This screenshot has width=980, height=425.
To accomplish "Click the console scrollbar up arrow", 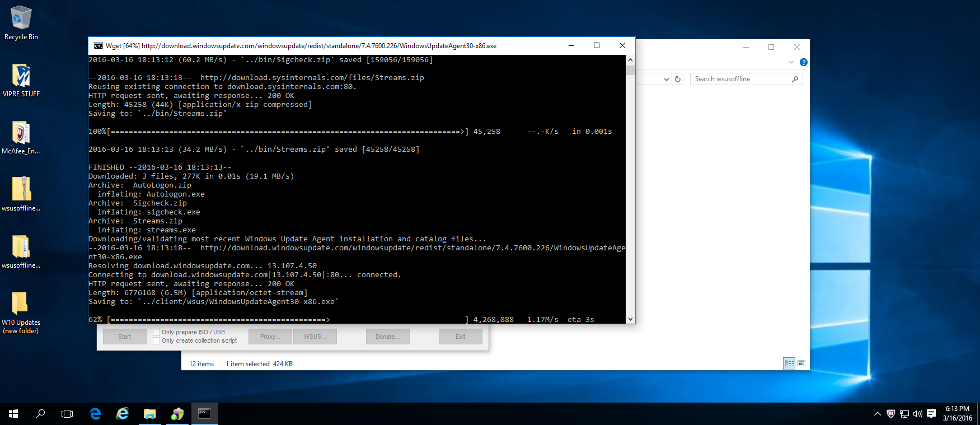I will pyautogui.click(x=630, y=60).
